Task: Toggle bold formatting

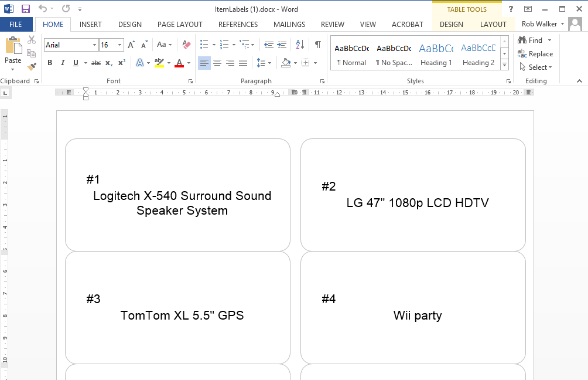Action: point(50,63)
